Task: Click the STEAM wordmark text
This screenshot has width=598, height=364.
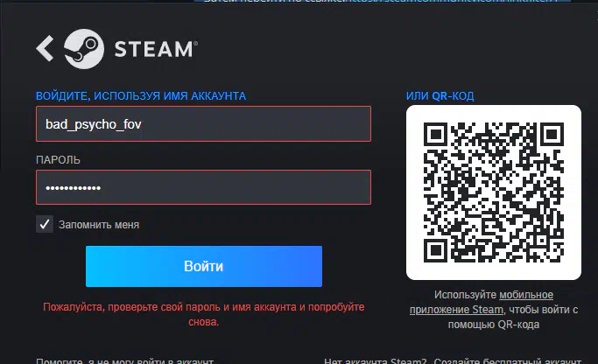Action: click(156, 49)
